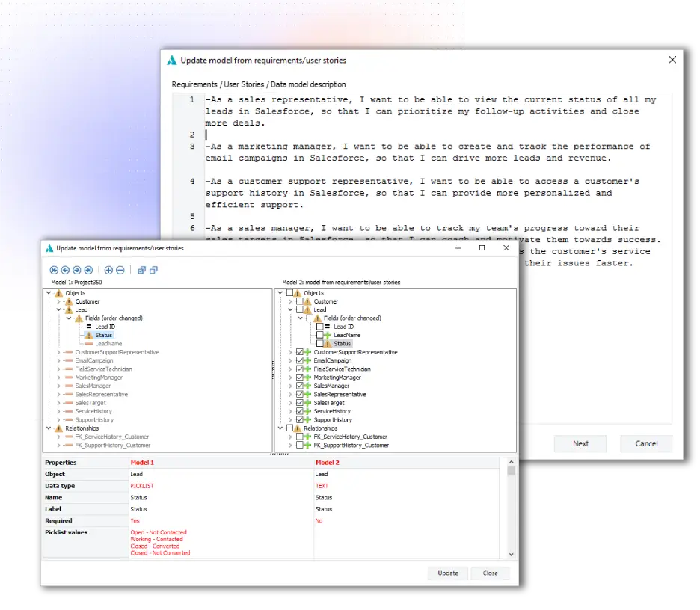
Task: Click the Next button in the back window
Action: pyautogui.click(x=580, y=443)
